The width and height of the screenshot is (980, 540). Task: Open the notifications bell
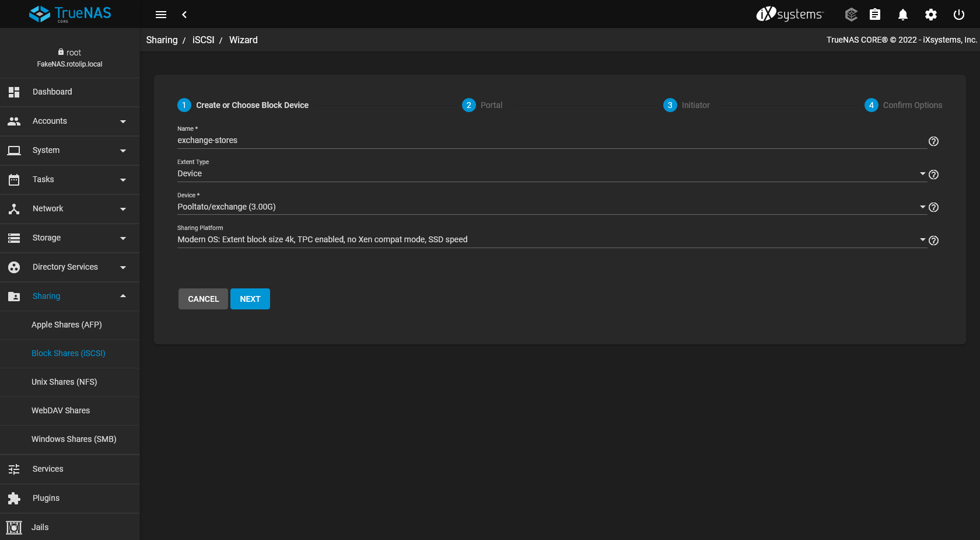coord(902,14)
